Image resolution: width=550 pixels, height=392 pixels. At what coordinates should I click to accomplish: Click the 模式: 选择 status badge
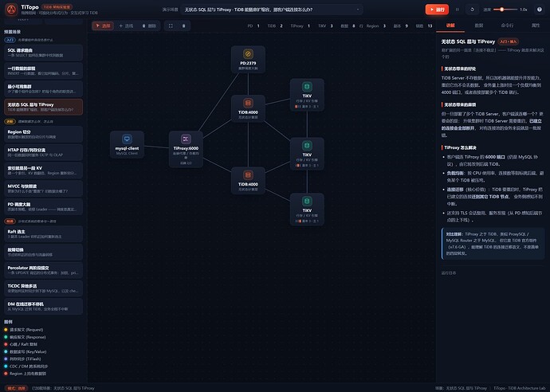click(16, 388)
